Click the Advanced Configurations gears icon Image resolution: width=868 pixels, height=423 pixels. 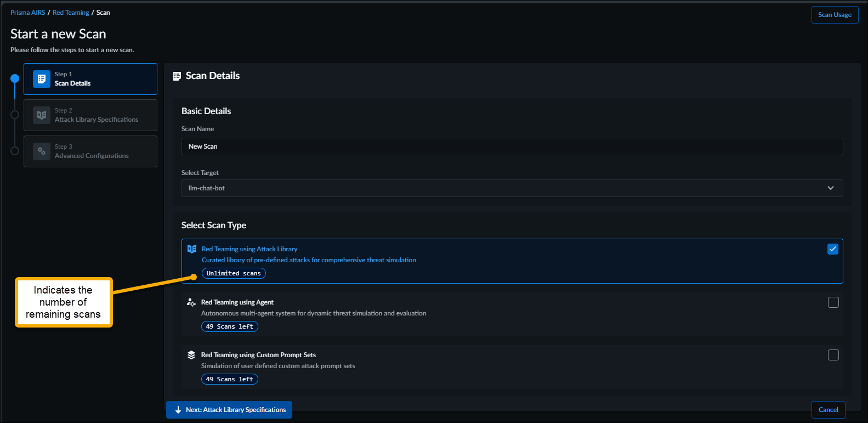click(x=42, y=151)
